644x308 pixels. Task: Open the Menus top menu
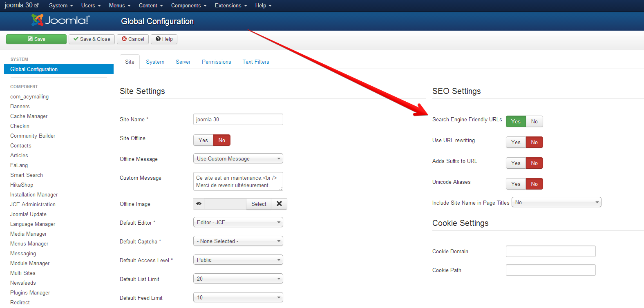(120, 5)
